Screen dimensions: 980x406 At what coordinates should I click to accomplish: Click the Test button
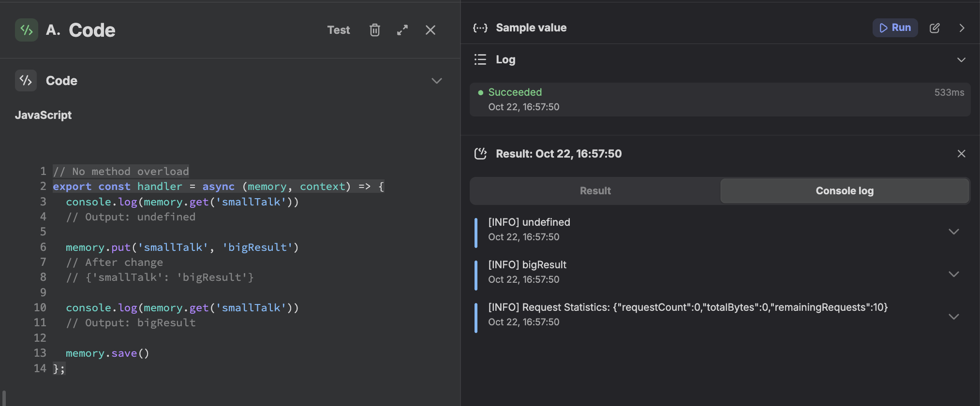338,30
